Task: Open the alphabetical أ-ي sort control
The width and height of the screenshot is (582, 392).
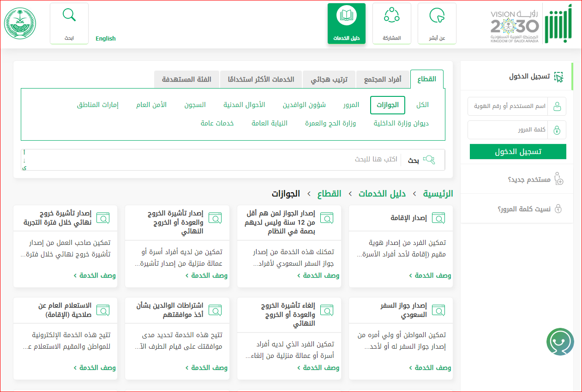Action: tap(24, 160)
